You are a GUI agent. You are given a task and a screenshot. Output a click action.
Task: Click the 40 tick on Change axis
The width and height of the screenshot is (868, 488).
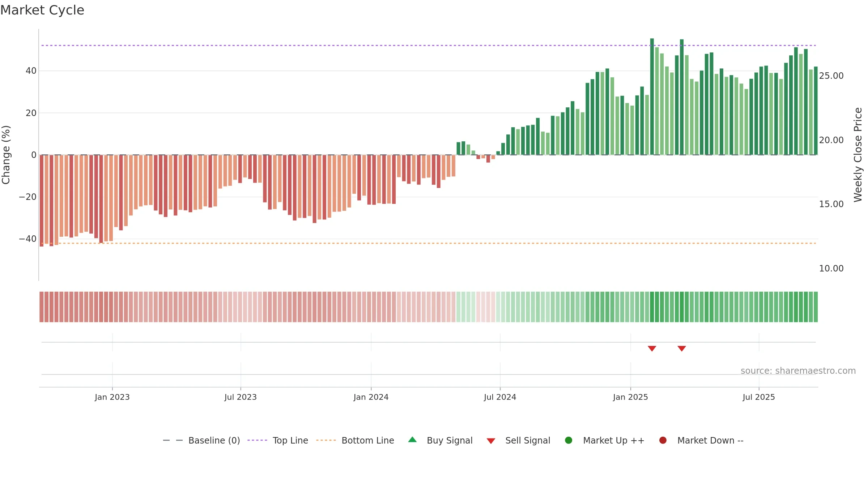coord(31,71)
